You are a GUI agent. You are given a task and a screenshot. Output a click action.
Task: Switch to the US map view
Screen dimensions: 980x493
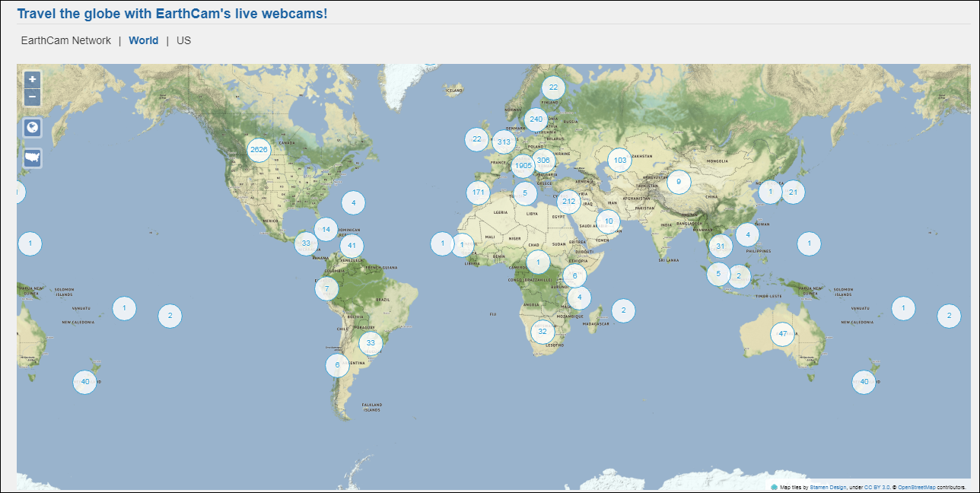coord(183,40)
